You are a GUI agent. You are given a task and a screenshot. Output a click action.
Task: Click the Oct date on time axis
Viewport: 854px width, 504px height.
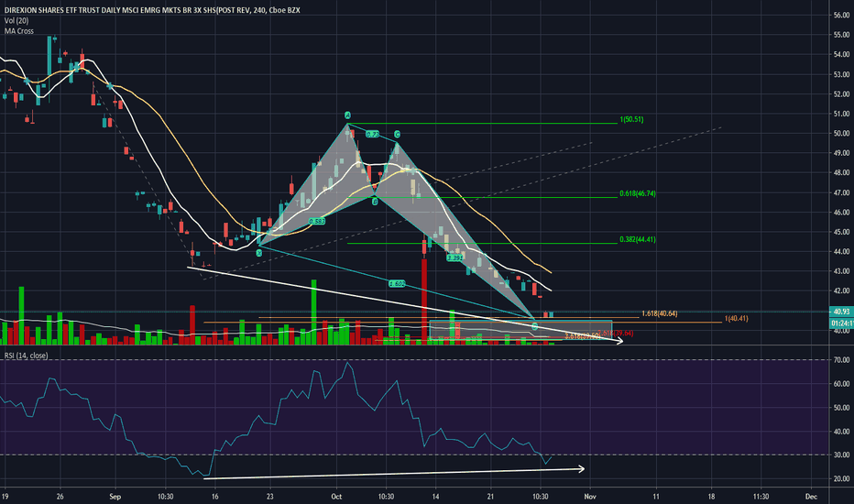tap(336, 497)
